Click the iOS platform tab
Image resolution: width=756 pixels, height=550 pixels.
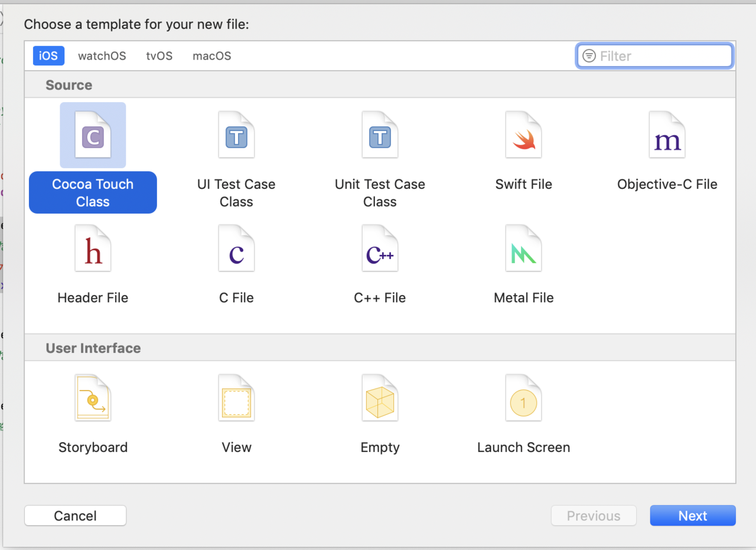(x=48, y=56)
